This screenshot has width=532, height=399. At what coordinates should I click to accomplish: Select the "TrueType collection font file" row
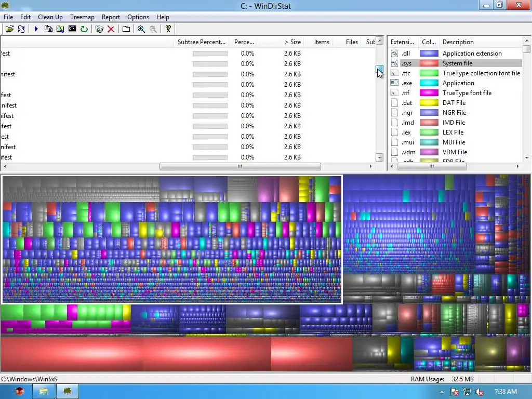481,73
